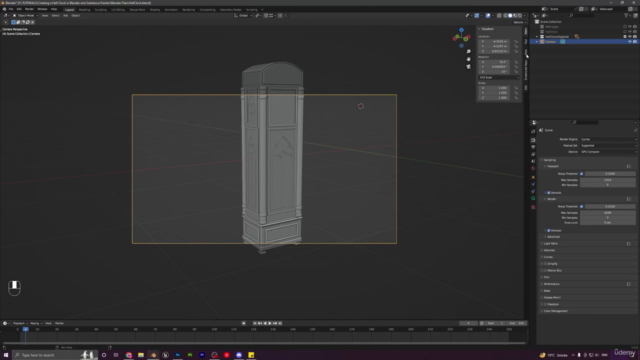Open the View Layer properties tab icon
Viewport: 640px width, 360px height.
pos(533,154)
